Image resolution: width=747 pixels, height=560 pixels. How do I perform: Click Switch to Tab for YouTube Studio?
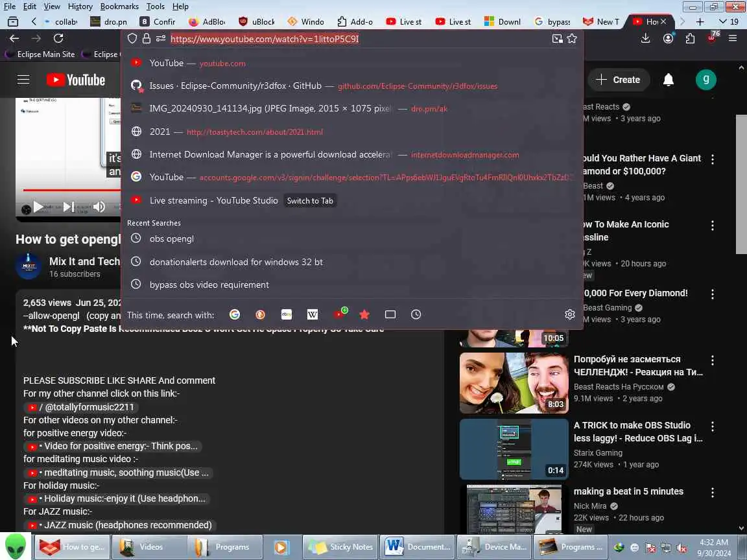(310, 200)
